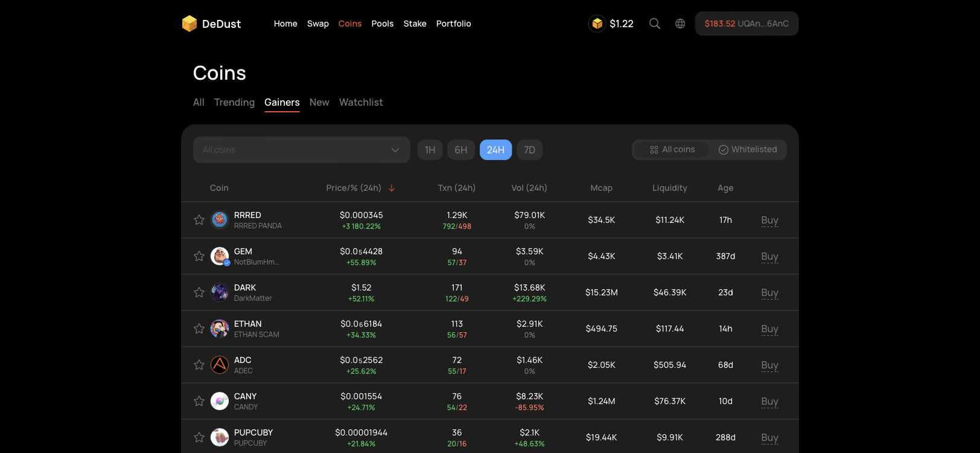Open the Coins nav item
Viewport: 980px width, 453px height.
(350, 24)
